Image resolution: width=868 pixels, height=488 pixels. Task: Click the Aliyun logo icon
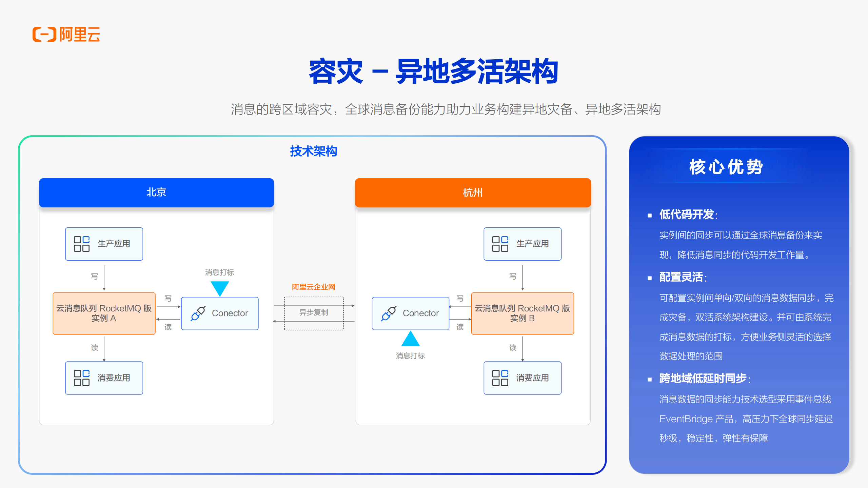pos(44,34)
